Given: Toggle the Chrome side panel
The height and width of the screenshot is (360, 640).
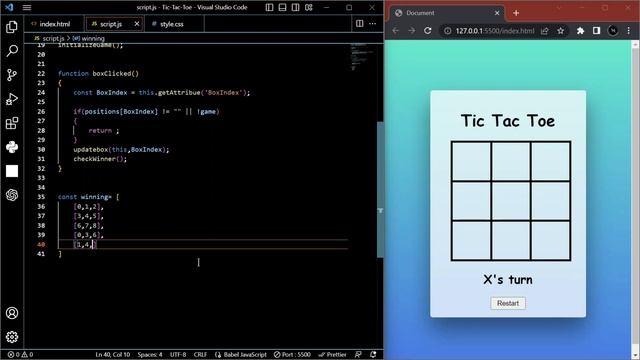Looking at the screenshot, I should (596, 31).
